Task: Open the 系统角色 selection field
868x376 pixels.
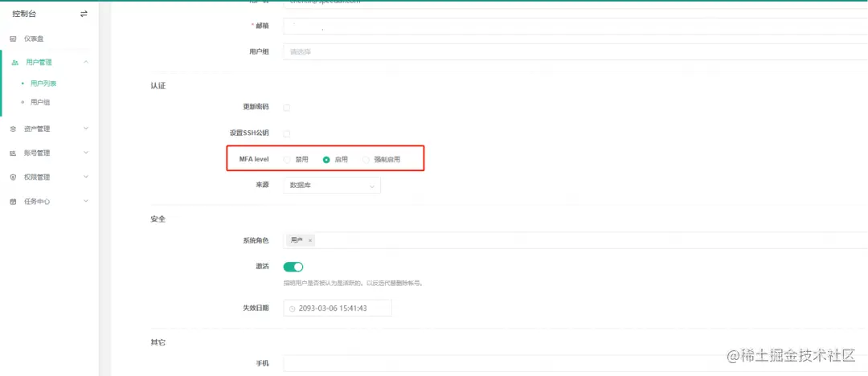Action: (575, 240)
